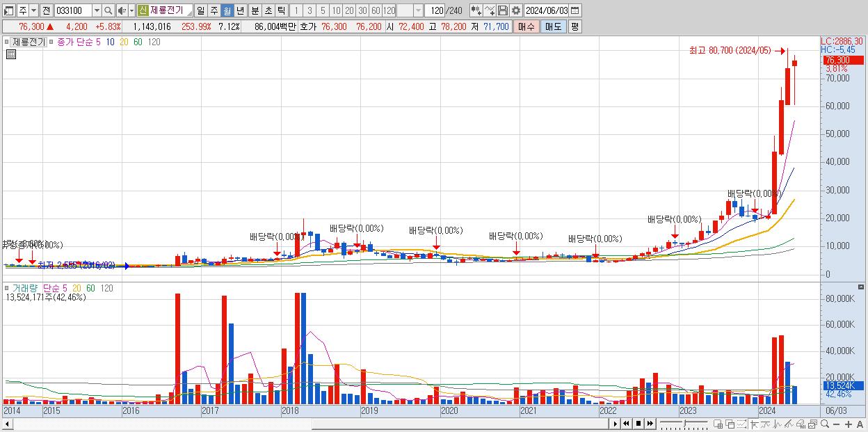
Task: Click 제룡전기 legend label on price chart
Action: tap(29, 42)
